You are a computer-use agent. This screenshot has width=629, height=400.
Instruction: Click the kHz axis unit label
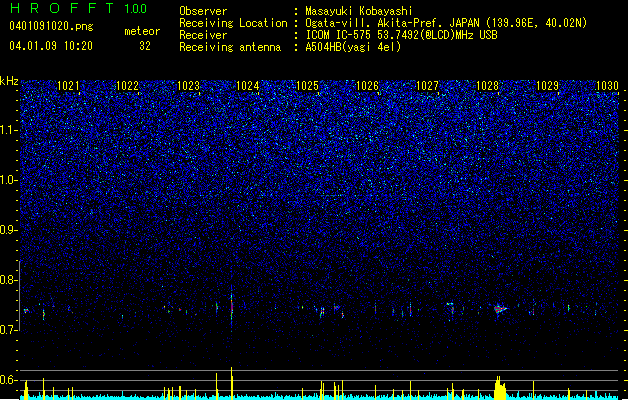click(9, 81)
